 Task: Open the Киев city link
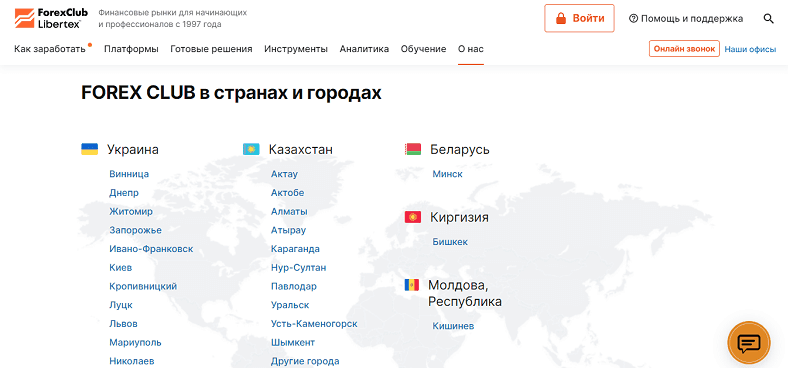tap(121, 267)
